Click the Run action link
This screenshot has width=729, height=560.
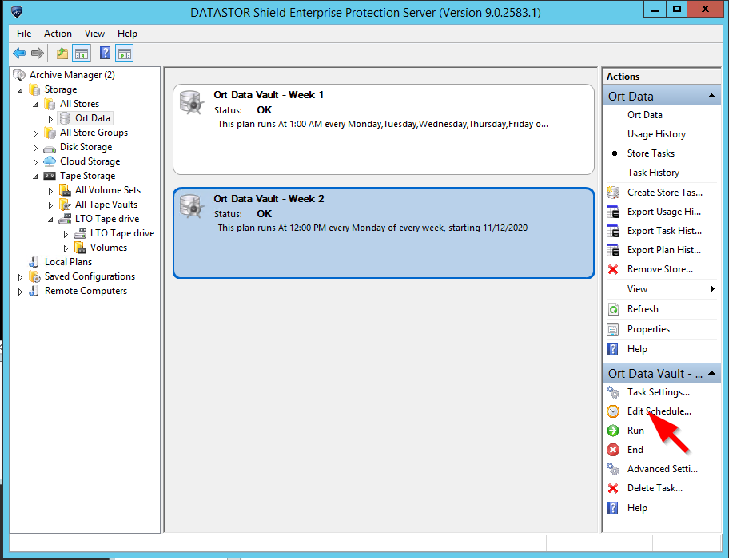635,431
